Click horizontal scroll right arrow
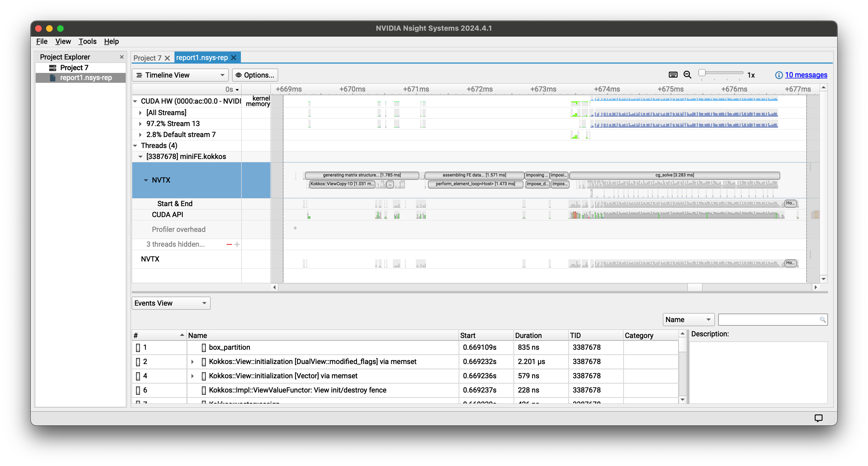Screen dimensions: 868x466 [x=816, y=287]
